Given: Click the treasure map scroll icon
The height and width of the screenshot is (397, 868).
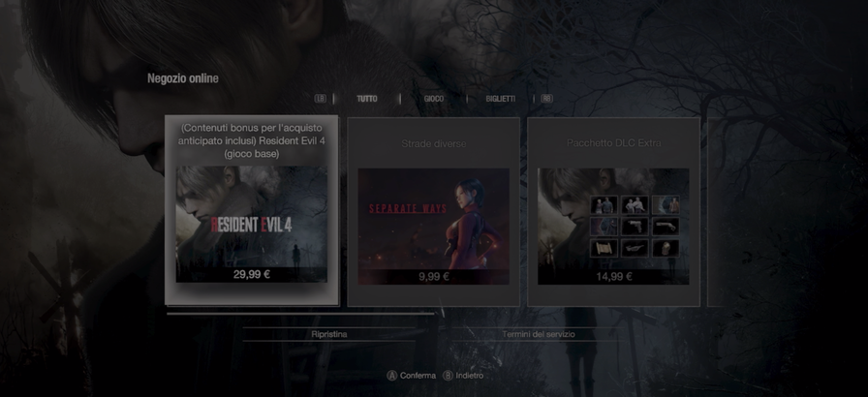Looking at the screenshot, I should point(604,247).
